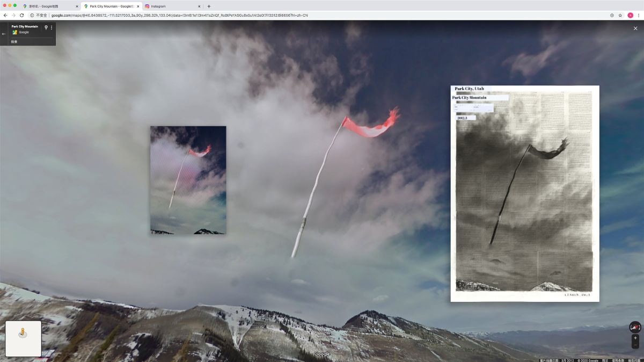
Task: Click the Street View back arrow
Action: pos(4,33)
